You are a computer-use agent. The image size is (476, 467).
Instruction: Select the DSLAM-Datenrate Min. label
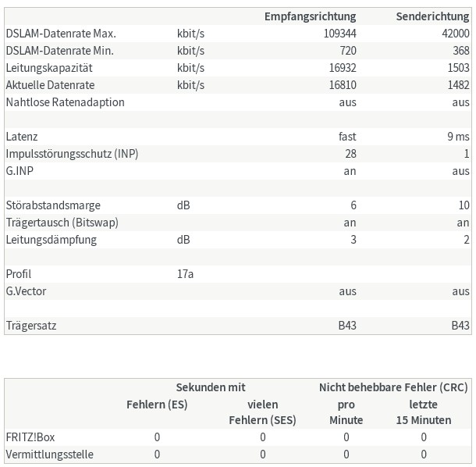pyautogui.click(x=59, y=51)
